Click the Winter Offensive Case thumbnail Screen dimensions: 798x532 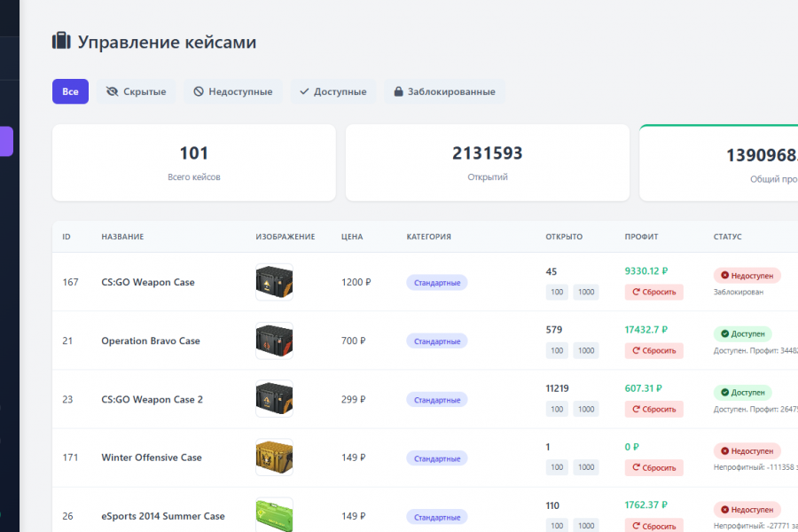(274, 458)
